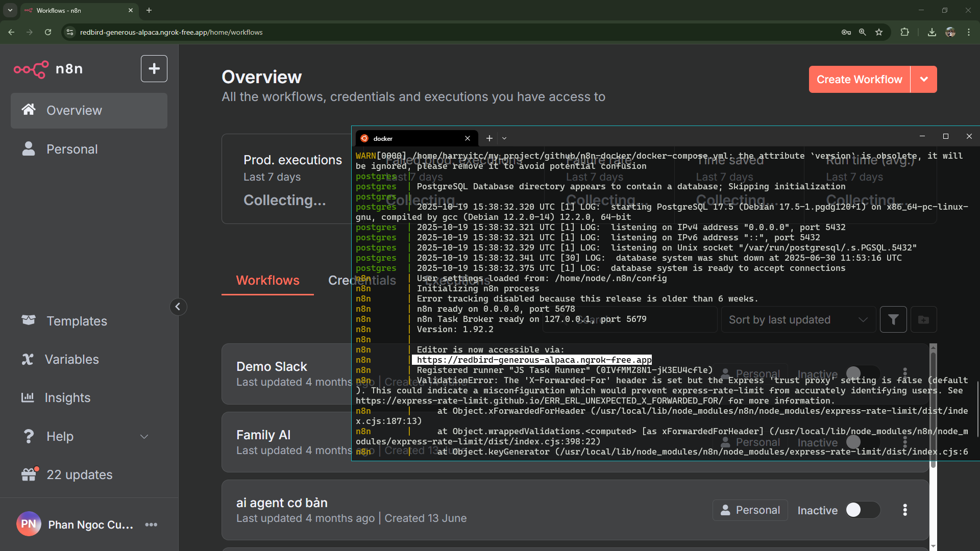This screenshot has width=980, height=551.
Task: Open new tab in docker terminal
Action: coord(489,138)
